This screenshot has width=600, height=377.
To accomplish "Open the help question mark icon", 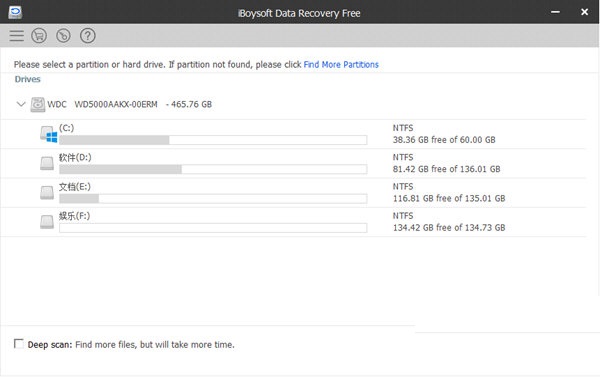I will (x=88, y=36).
